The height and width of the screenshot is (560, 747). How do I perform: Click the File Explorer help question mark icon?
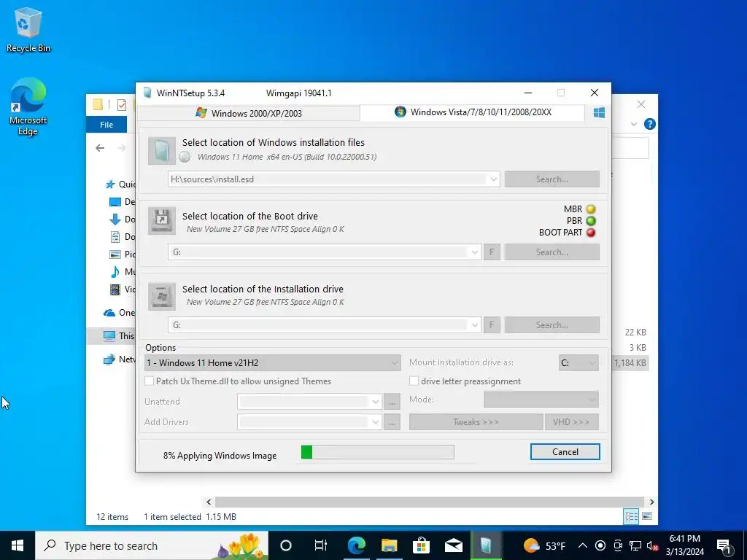coord(649,124)
